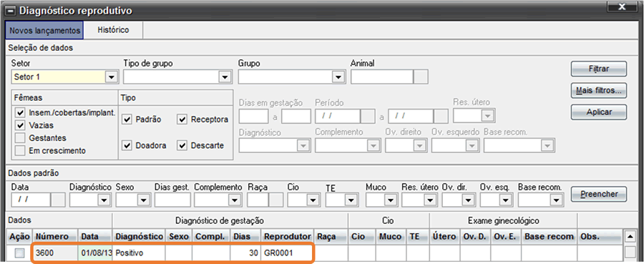
Task: Select the GR0001 reprodutor cell
Action: point(287,253)
